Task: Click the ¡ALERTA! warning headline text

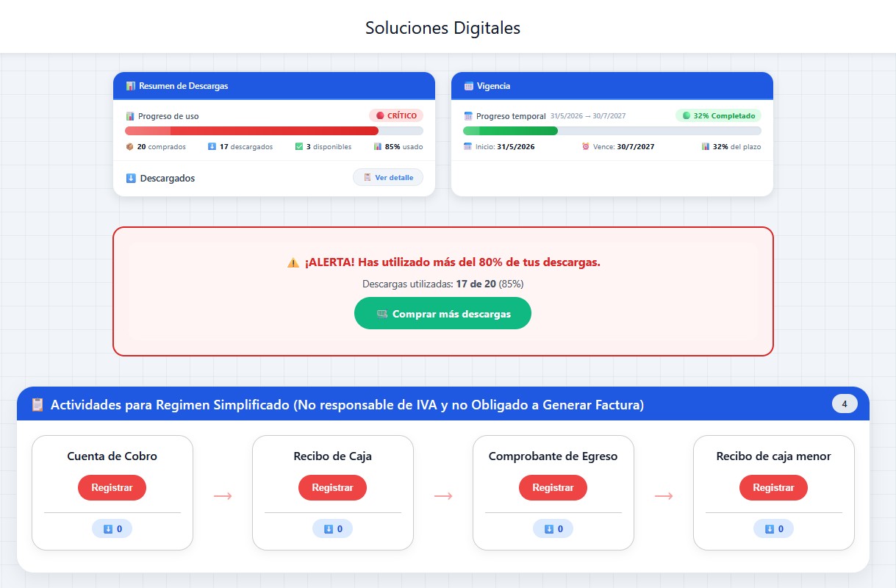Action: [x=453, y=262]
